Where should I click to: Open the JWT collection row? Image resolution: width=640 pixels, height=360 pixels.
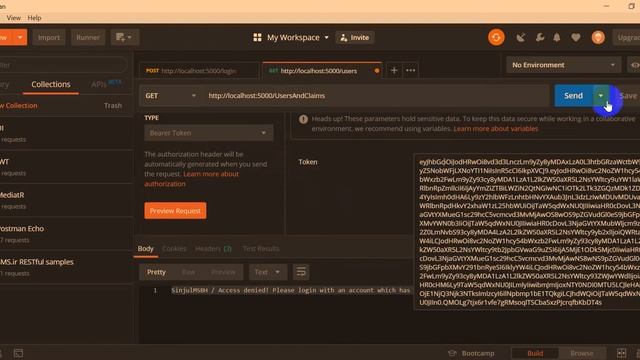click(x=66, y=167)
